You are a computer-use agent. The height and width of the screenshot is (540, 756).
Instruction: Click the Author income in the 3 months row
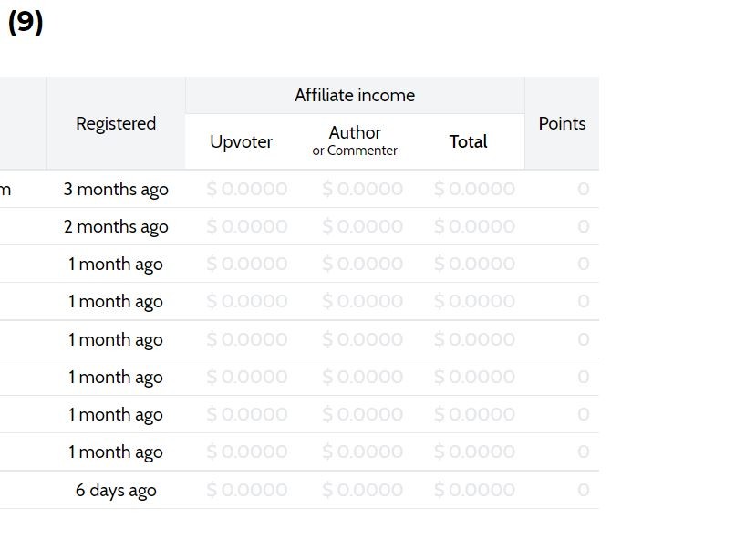363,189
